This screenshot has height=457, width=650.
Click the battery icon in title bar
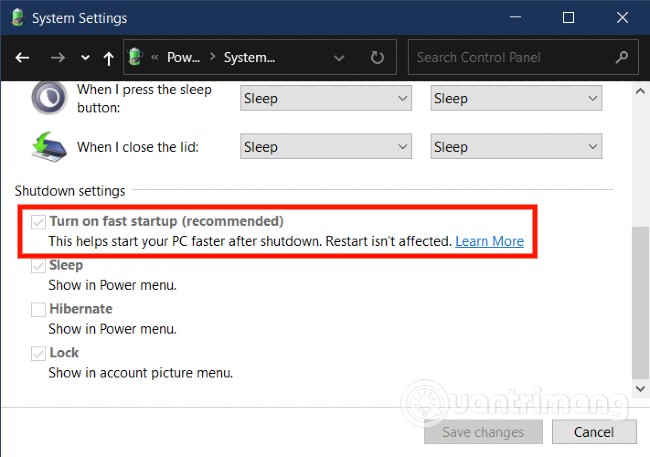click(17, 18)
